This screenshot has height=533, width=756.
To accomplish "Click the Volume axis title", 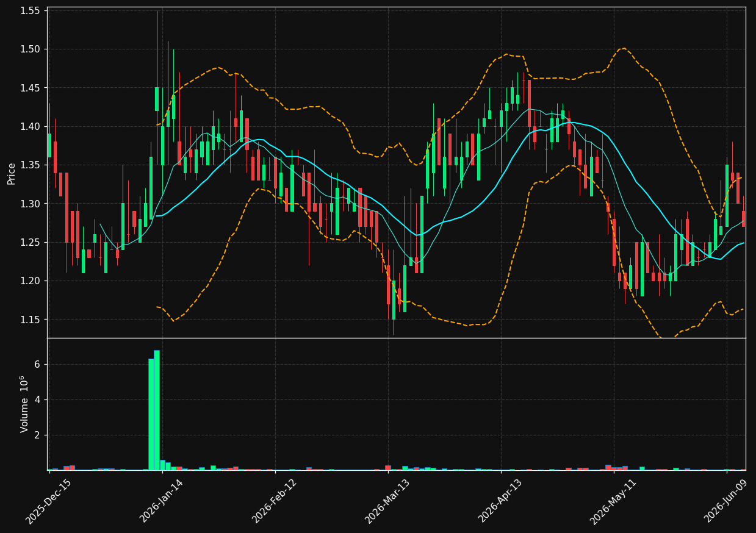I will point(24,404).
